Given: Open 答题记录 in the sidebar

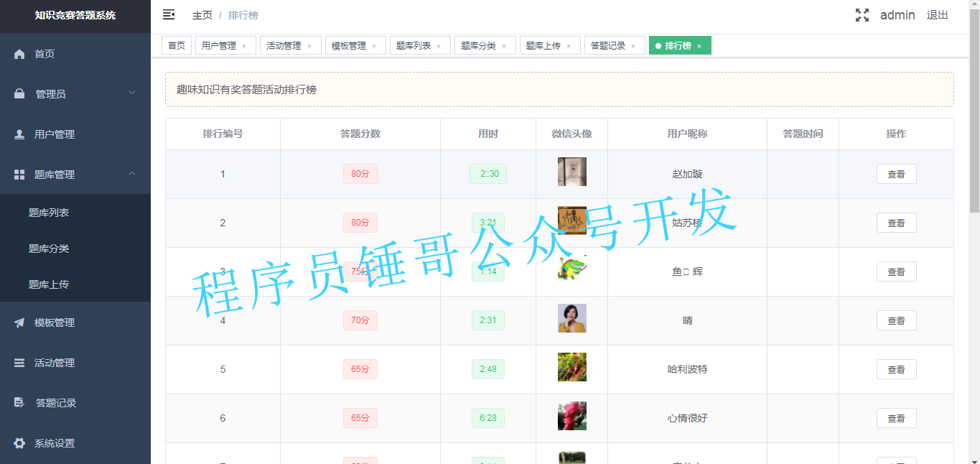Looking at the screenshot, I should (x=75, y=403).
